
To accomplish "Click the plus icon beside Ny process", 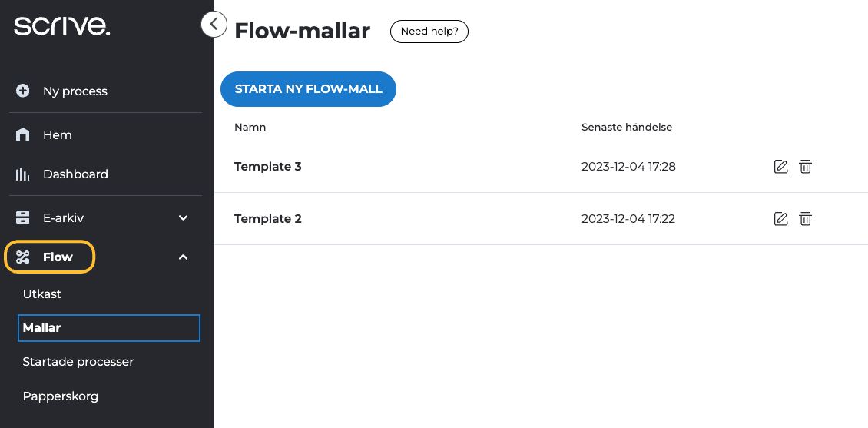I will (x=23, y=91).
